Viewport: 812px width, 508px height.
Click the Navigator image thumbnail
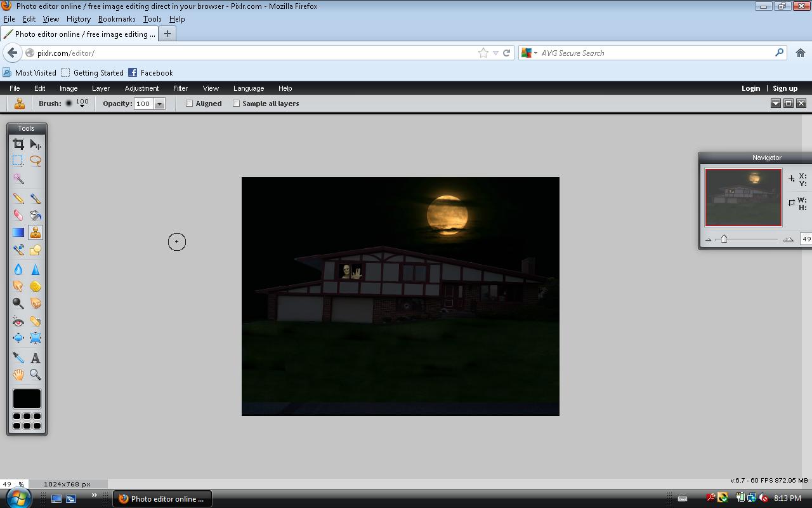(743, 197)
